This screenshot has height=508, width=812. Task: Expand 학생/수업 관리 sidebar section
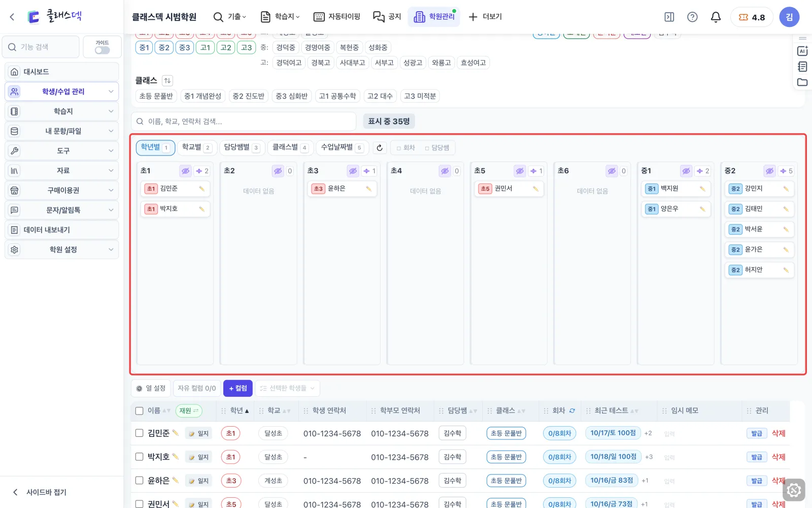[62, 91]
